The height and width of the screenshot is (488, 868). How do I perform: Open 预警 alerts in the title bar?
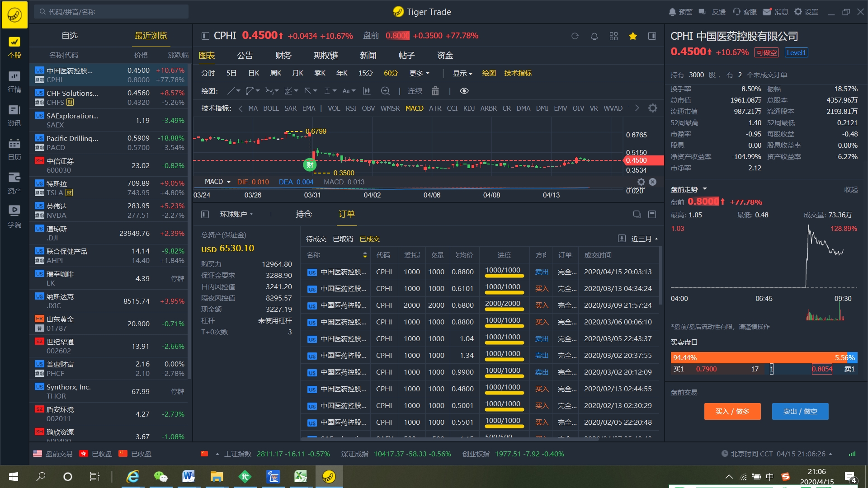coord(681,12)
